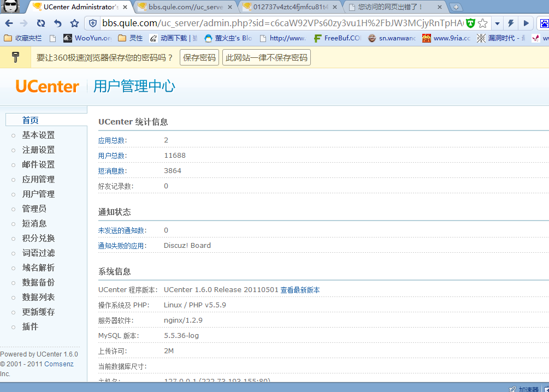Click the 通知失败的应用 link
The width and height of the screenshot is (549, 392).
click(x=121, y=246)
